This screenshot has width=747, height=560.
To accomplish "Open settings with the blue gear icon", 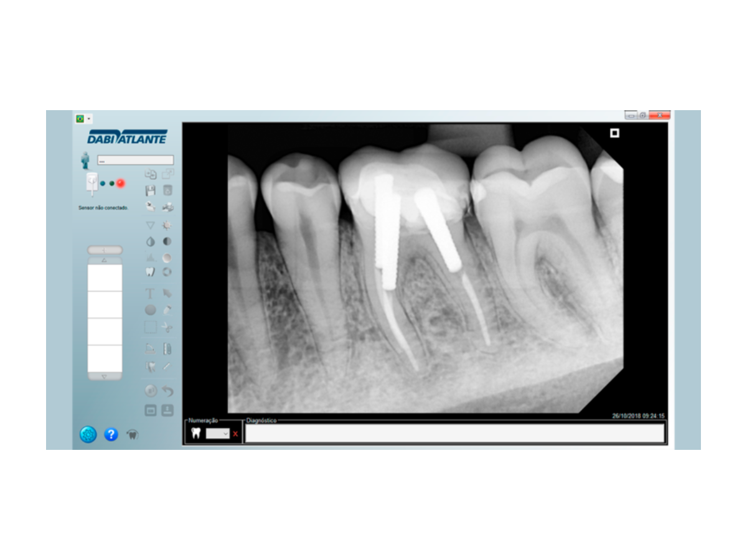I will [88, 435].
